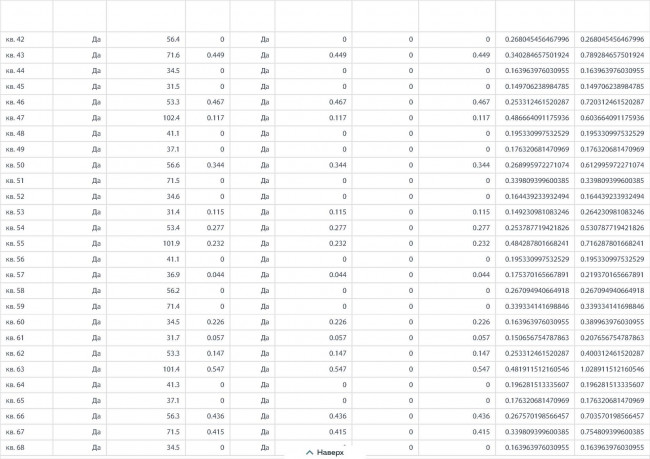Image resolution: width=650 pixels, height=459 pixels.
Task: Click the cell "0.219370165667891"
Action: tap(612, 275)
